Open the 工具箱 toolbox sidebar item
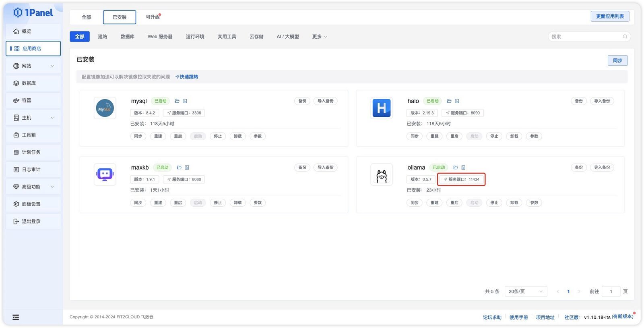644x328 pixels. tap(33, 135)
